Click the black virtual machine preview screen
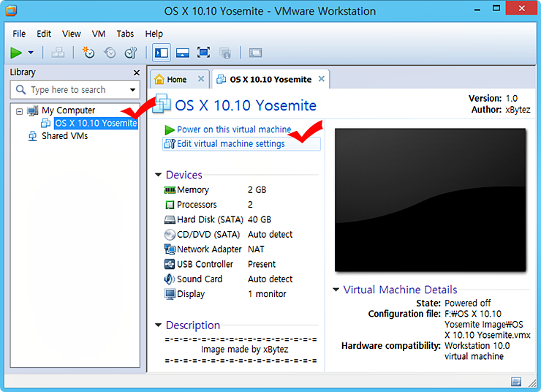 click(x=431, y=200)
